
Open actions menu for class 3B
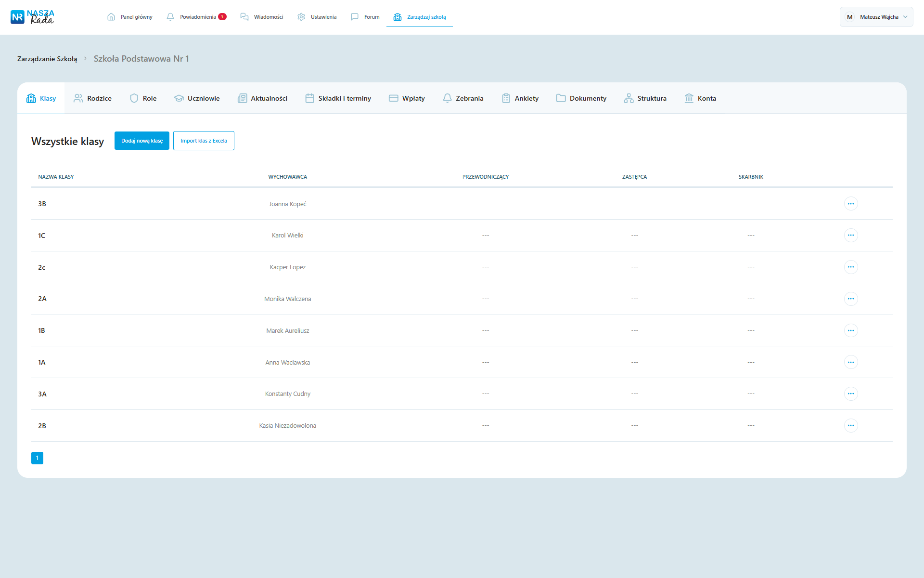pos(850,204)
